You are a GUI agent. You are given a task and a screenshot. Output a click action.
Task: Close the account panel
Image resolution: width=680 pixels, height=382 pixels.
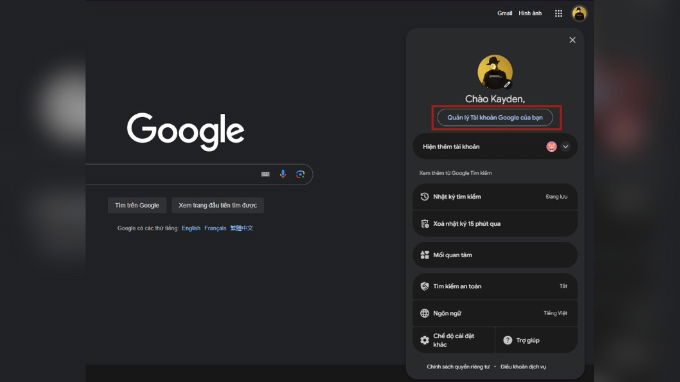click(572, 40)
